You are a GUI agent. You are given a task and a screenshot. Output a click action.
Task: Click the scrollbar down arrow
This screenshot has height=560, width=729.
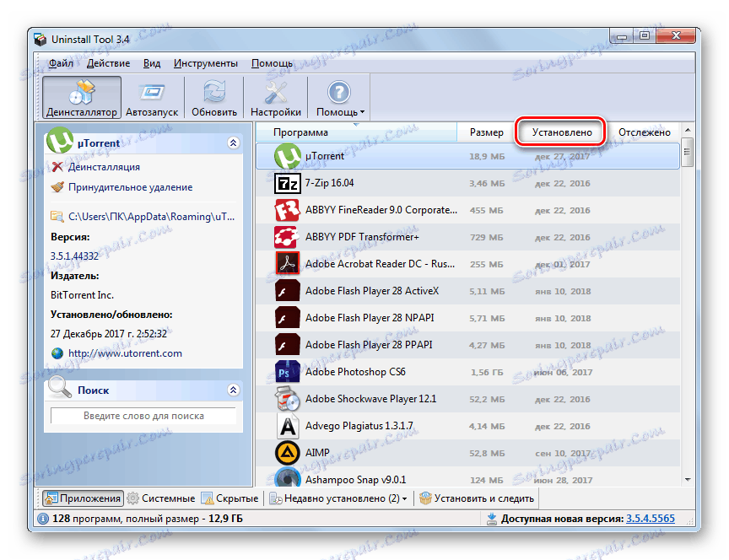point(688,480)
